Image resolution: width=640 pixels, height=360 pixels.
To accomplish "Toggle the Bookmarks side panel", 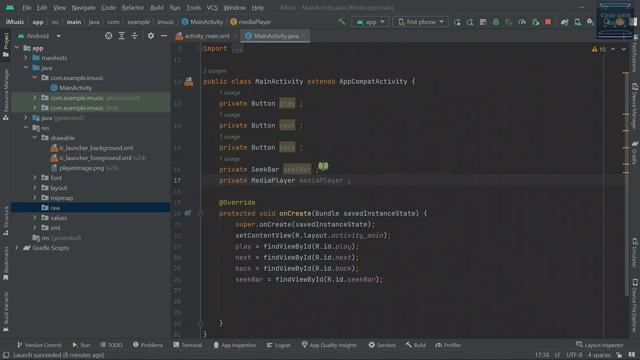I will pos(6,263).
